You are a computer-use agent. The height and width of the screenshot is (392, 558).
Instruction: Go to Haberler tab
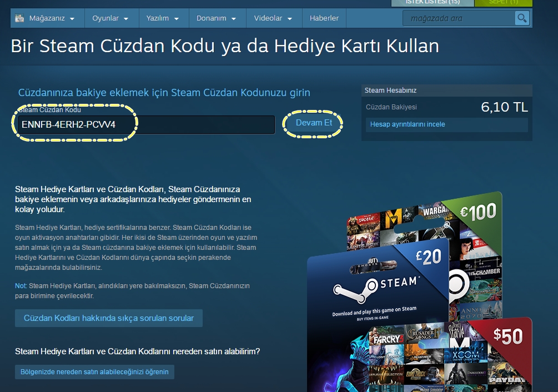[324, 18]
